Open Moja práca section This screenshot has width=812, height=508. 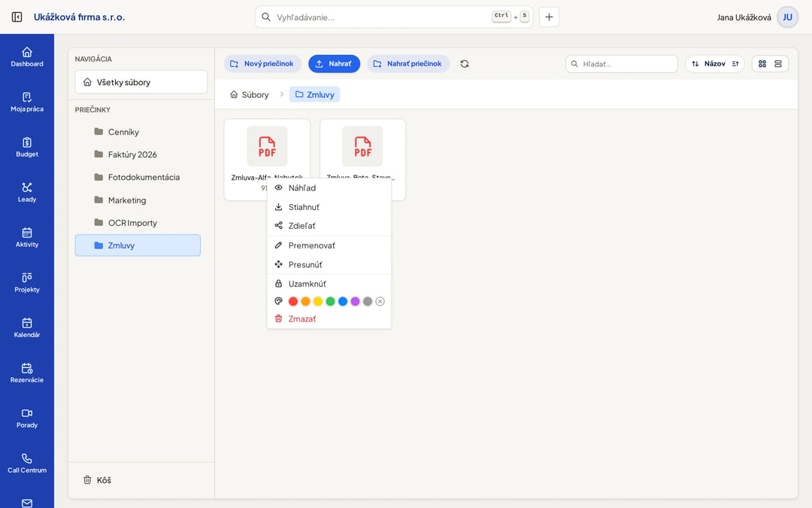coord(27,102)
